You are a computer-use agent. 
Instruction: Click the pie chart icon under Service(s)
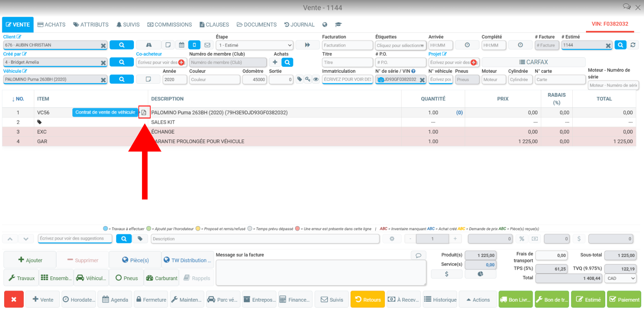tap(480, 274)
